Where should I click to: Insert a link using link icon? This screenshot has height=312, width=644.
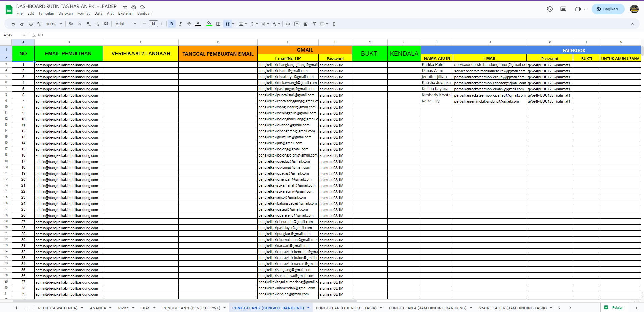(x=288, y=24)
